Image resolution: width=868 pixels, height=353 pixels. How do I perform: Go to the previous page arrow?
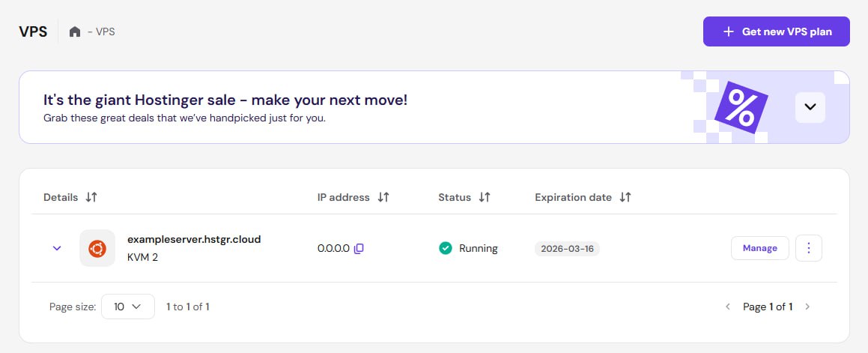(x=727, y=307)
